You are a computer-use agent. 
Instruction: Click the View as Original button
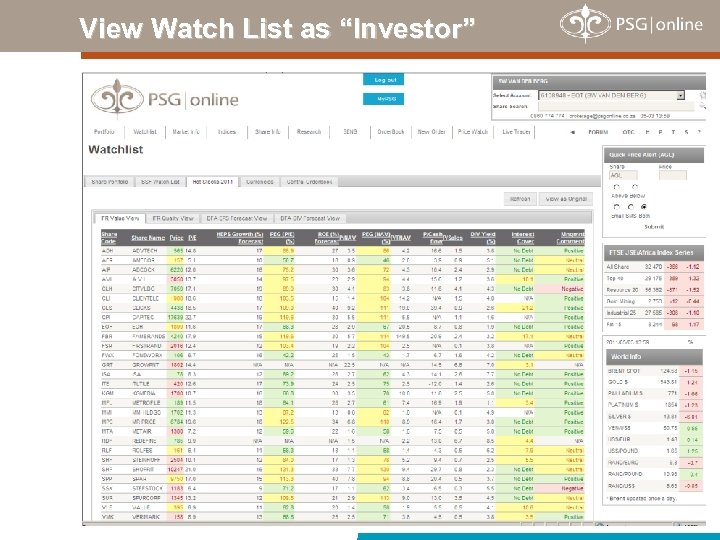point(566,199)
